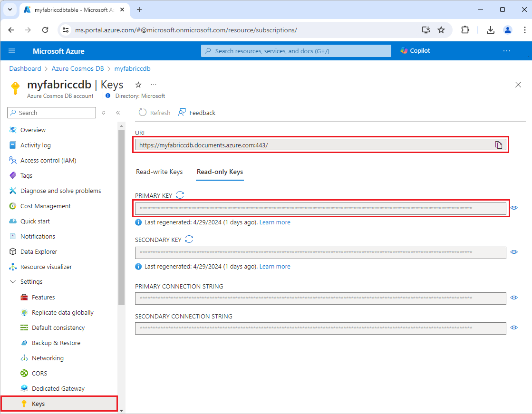Open Azure Cosmos DB from the breadcrumb
Image resolution: width=532 pixels, height=414 pixels.
[77, 68]
